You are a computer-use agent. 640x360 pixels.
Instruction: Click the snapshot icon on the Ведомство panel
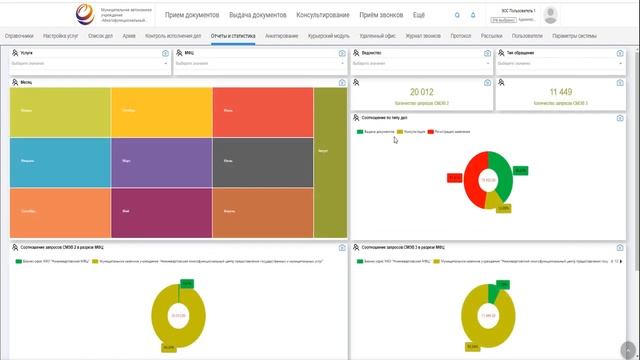pyautogui.click(x=487, y=53)
